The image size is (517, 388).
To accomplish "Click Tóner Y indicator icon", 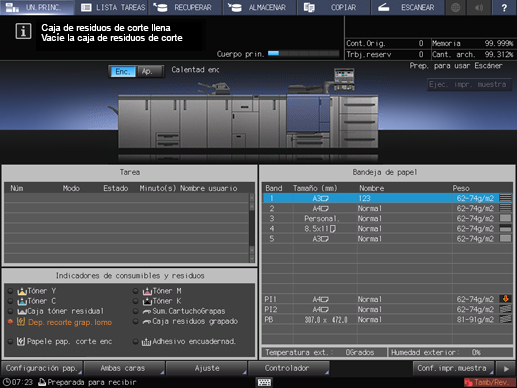I will pyautogui.click(x=22, y=291).
